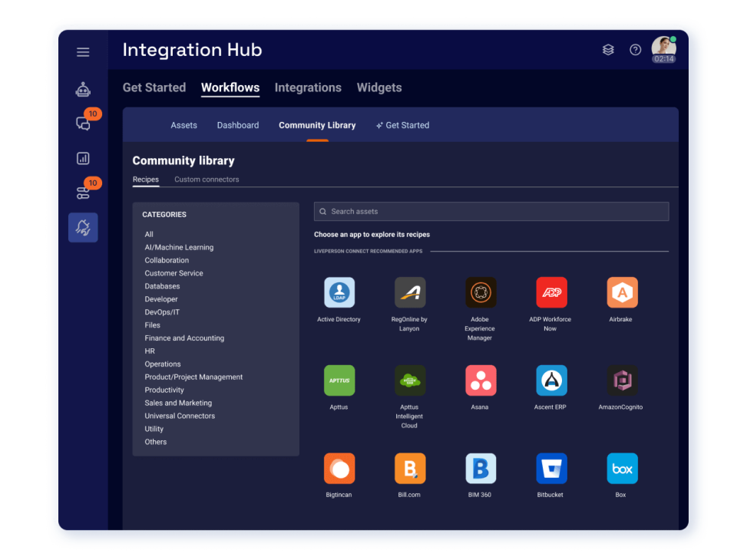
Task: Filter by Finance and Accounting category
Action: 184,338
